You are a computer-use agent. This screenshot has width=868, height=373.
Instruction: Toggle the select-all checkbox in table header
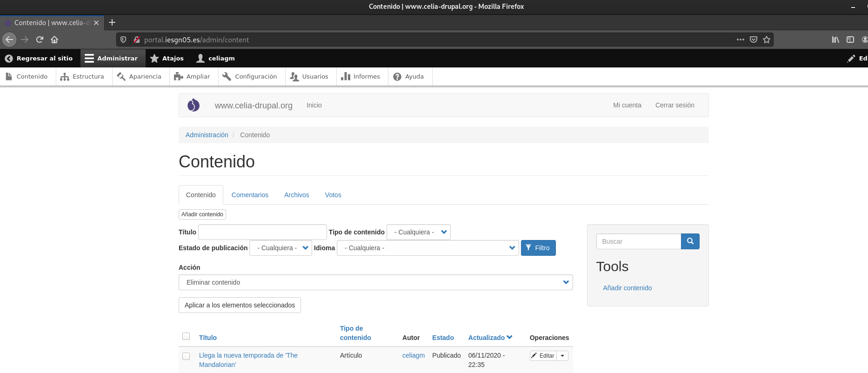pyautogui.click(x=186, y=336)
